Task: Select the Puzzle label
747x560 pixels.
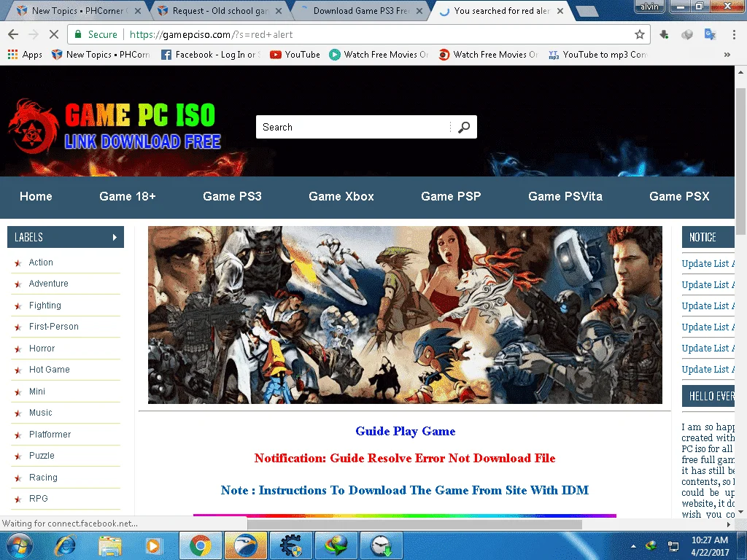Action: (x=42, y=456)
